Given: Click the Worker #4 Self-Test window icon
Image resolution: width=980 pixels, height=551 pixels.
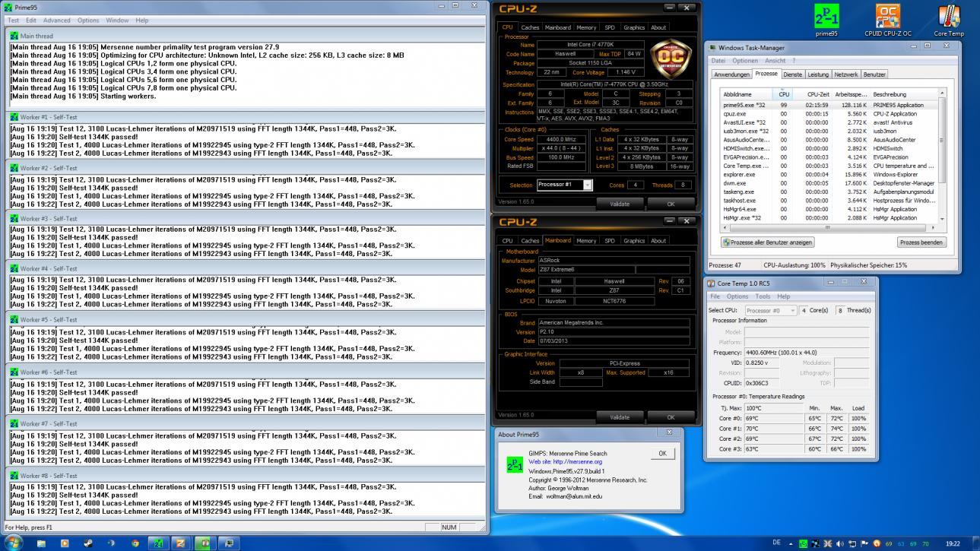Looking at the screenshot, I should click(14, 268).
